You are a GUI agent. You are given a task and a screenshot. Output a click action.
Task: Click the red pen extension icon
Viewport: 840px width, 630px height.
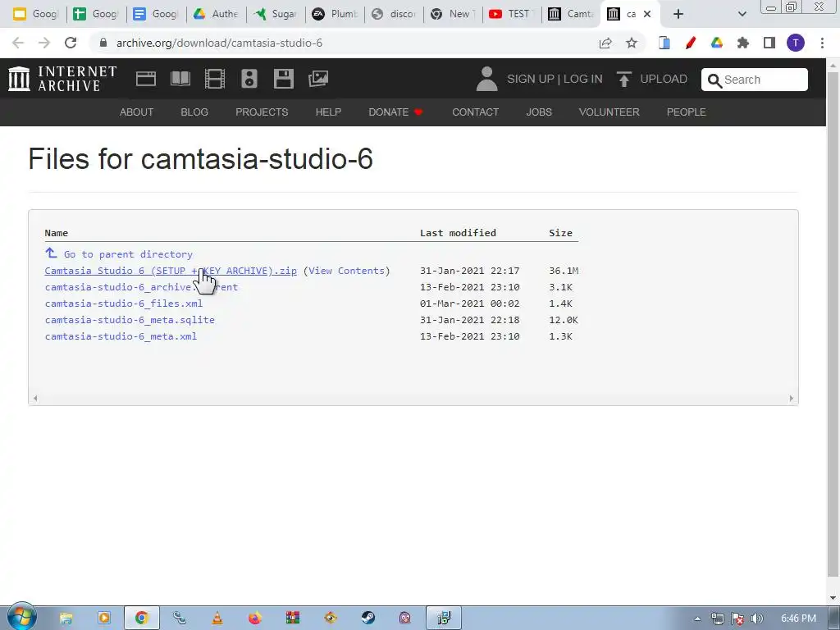click(x=691, y=43)
